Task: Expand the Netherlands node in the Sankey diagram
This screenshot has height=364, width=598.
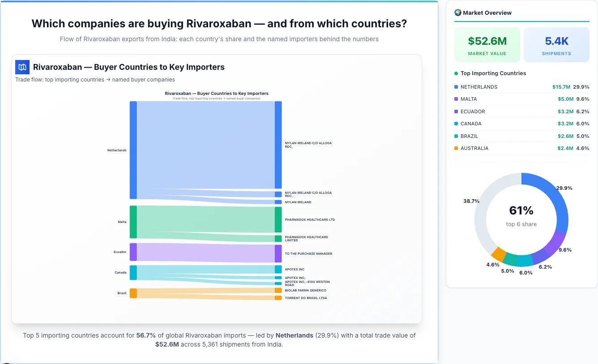Action: (132, 150)
